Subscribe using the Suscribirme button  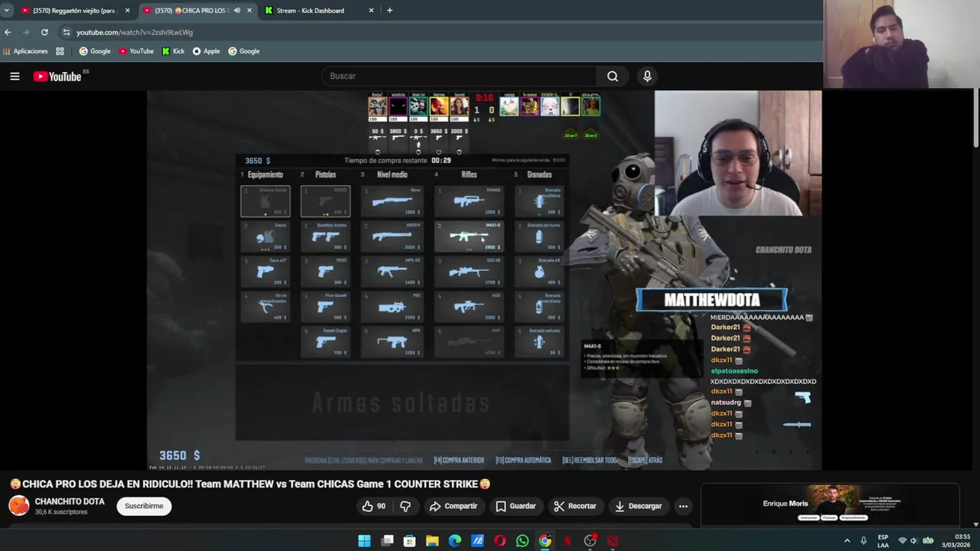144,506
